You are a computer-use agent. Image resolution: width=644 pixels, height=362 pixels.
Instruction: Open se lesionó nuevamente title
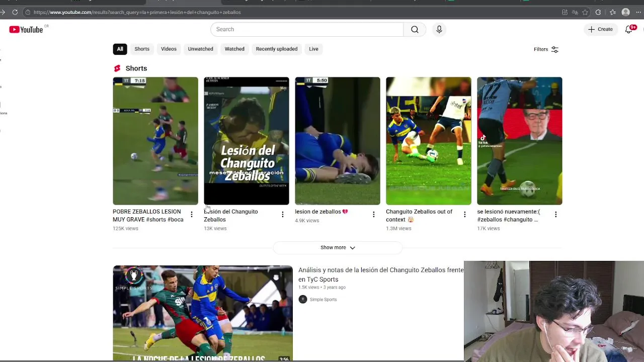(508, 216)
